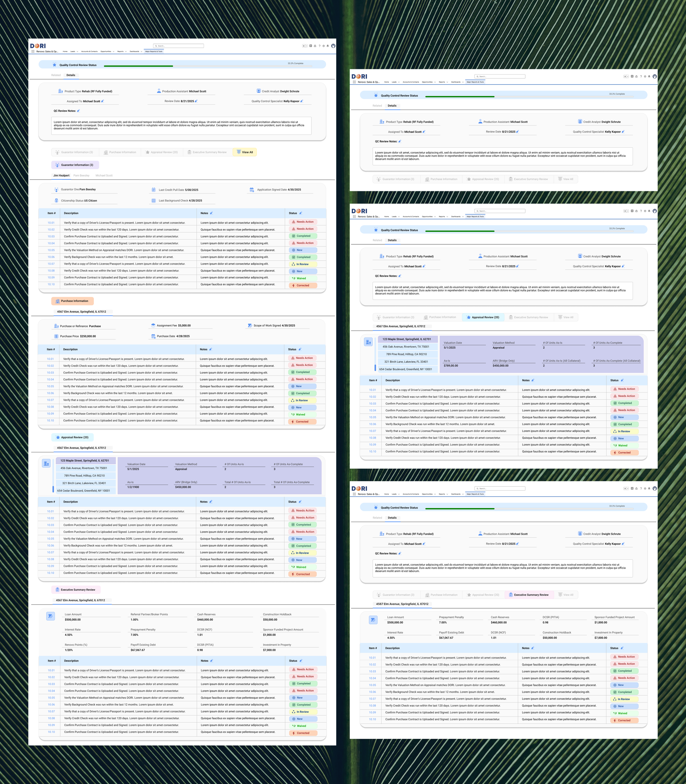Click yellow View All button in left frame

pos(245,152)
